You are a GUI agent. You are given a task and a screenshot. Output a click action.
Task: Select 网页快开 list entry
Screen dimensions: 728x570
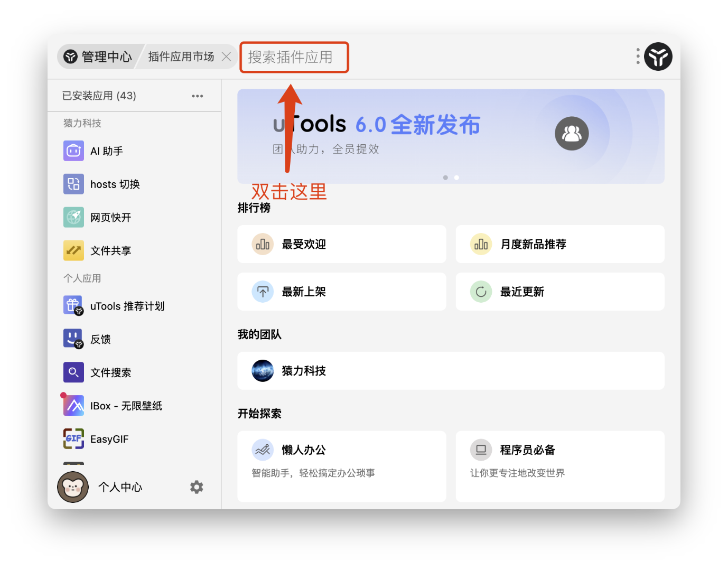[x=134, y=218]
